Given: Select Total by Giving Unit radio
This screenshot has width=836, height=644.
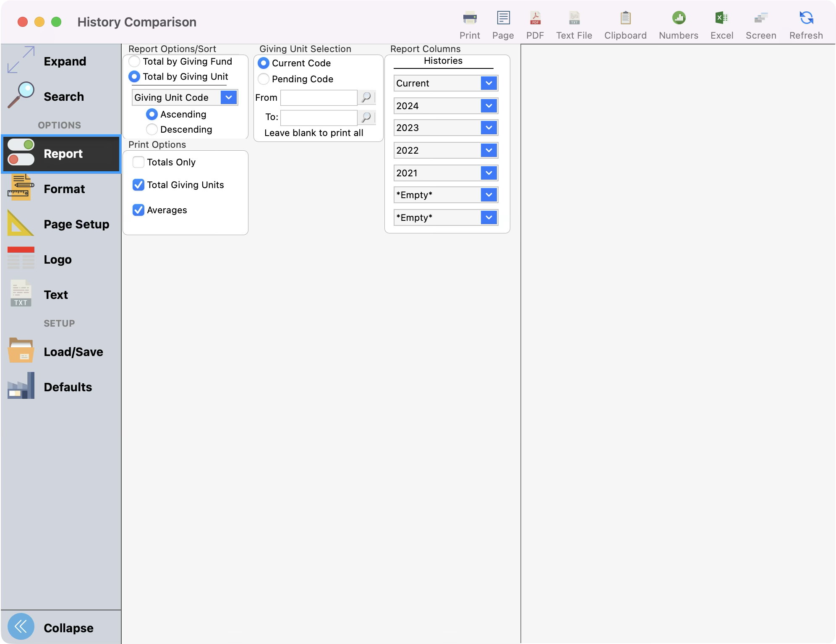Looking at the screenshot, I should (x=134, y=76).
